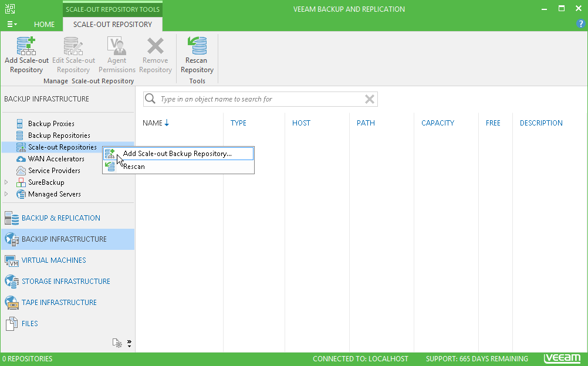588x366 pixels.
Task: Choose Rescan in the context menu
Action: click(178, 167)
